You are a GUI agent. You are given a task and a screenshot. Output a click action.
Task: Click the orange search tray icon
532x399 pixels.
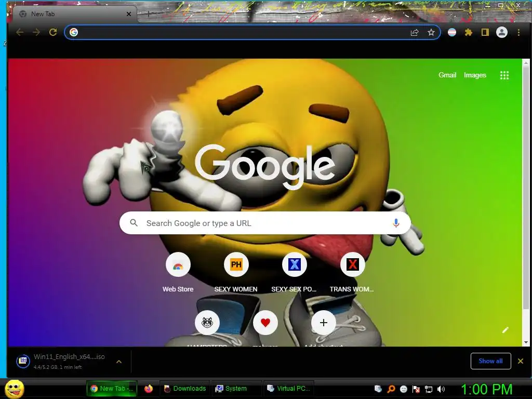[x=391, y=389]
